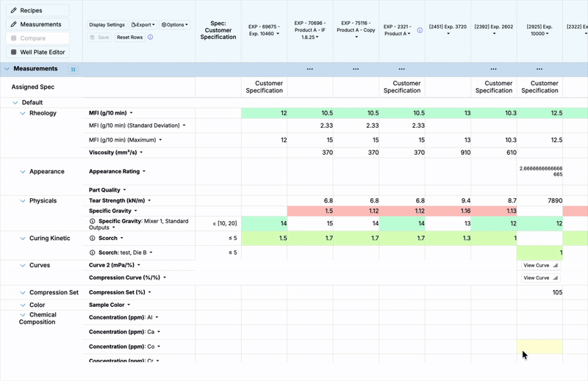This screenshot has width=588, height=381.
Task: Open View Curve for Compression Curve row
Action: pyautogui.click(x=540, y=278)
